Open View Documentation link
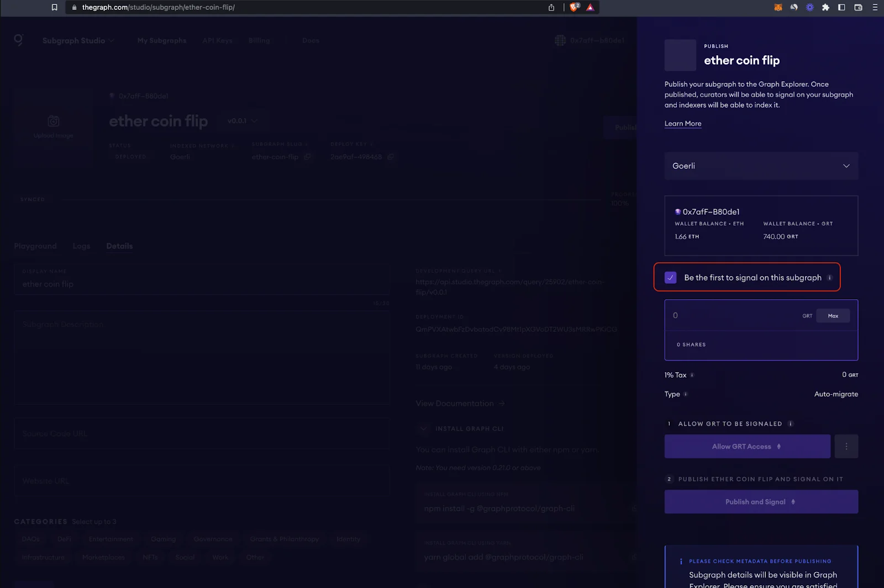 [460, 404]
